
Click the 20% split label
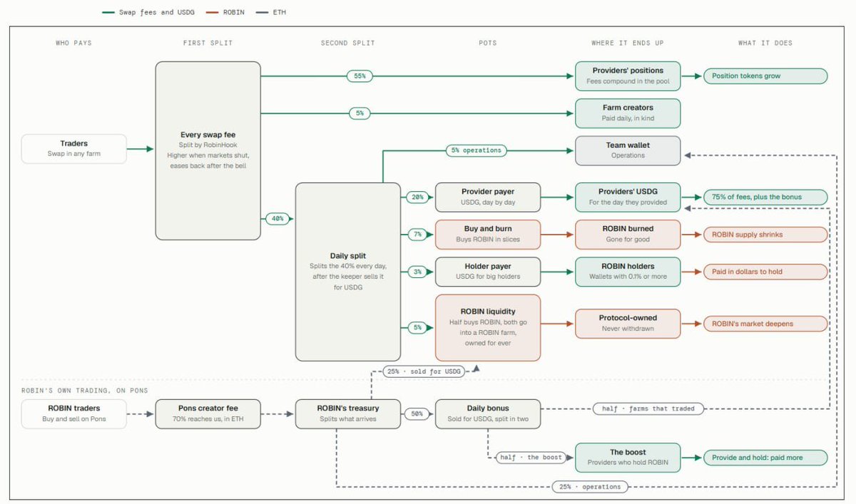pos(417,197)
